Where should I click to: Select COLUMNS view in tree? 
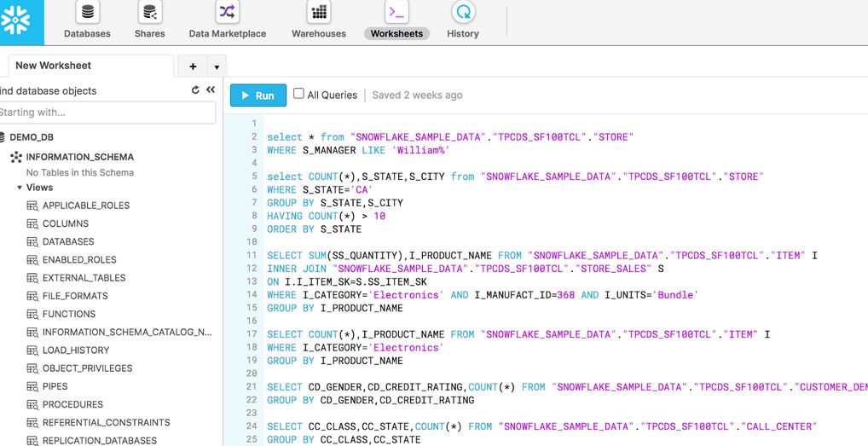[66, 223]
